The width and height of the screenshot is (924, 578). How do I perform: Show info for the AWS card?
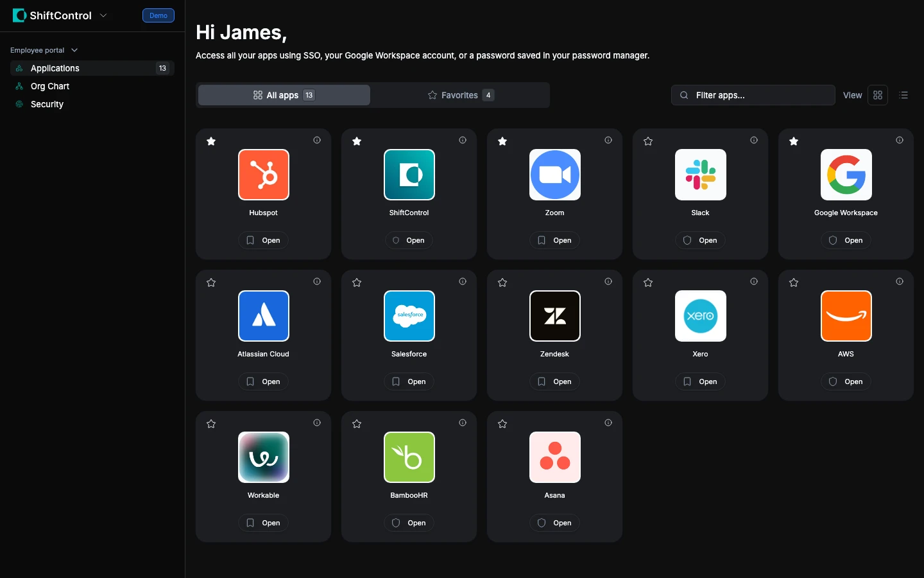coord(900,281)
